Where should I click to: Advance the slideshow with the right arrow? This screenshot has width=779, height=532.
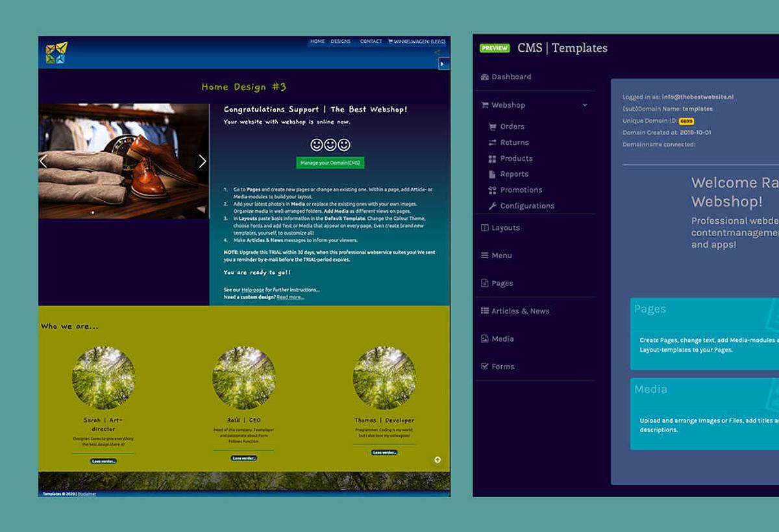point(202,162)
